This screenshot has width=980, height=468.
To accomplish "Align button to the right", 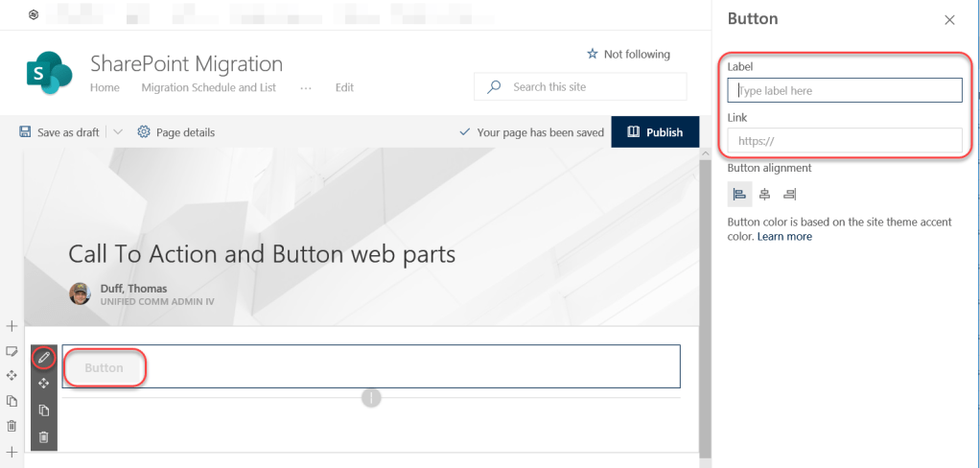I will click(790, 195).
